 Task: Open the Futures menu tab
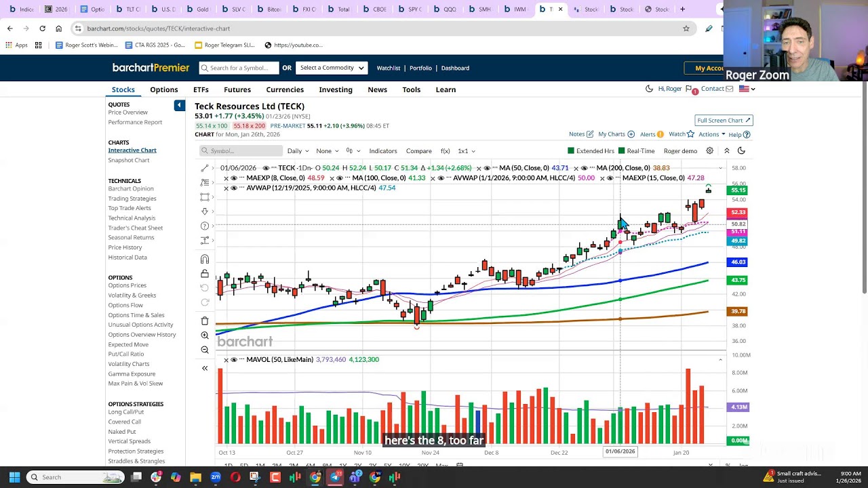click(x=237, y=89)
